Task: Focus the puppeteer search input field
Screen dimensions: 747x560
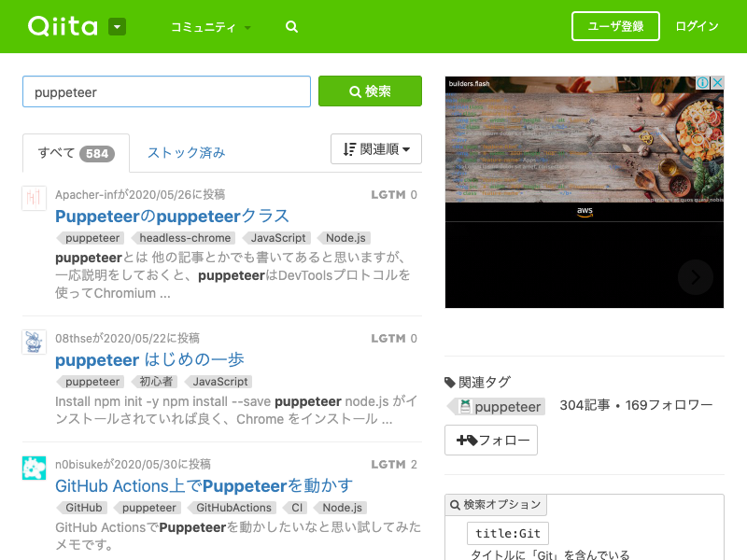Action: coord(166,91)
